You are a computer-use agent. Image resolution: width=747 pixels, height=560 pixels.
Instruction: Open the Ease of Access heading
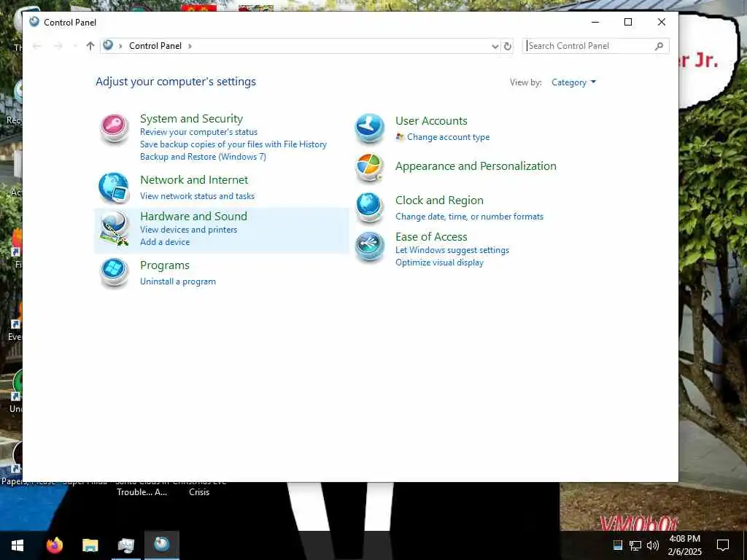(x=431, y=237)
